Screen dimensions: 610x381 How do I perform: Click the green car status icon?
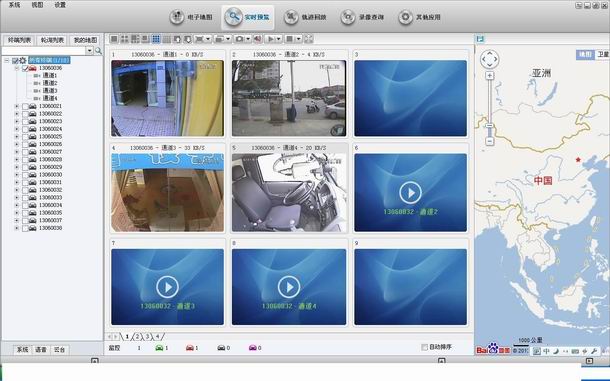click(x=159, y=348)
